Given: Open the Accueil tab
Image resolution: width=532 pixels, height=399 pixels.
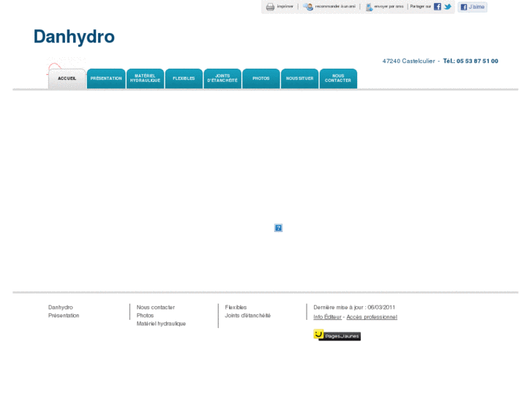Looking at the screenshot, I should 67,78.
